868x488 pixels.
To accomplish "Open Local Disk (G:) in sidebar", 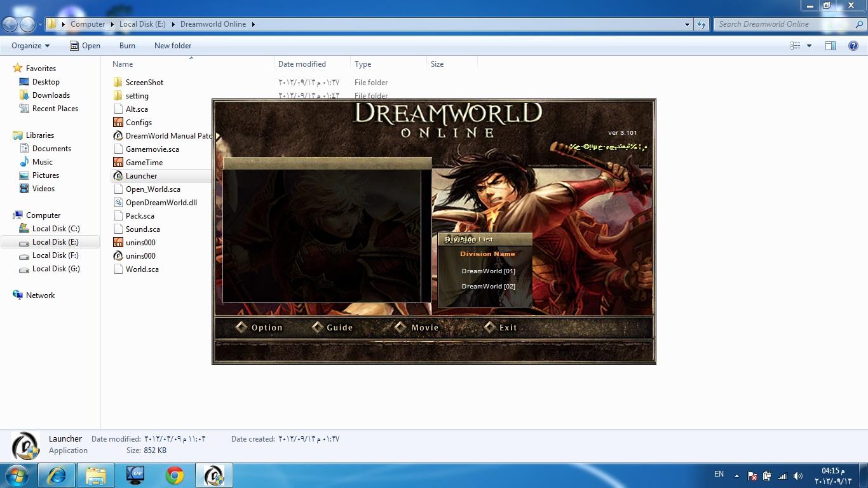I will coord(56,269).
